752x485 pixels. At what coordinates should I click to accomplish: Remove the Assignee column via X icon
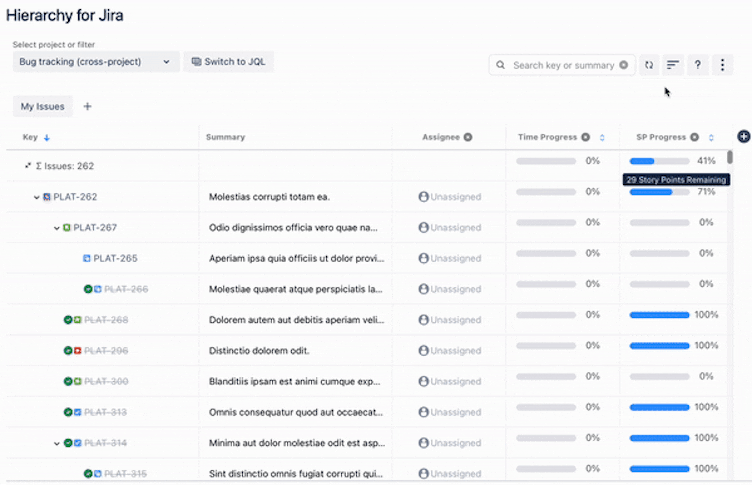468,137
